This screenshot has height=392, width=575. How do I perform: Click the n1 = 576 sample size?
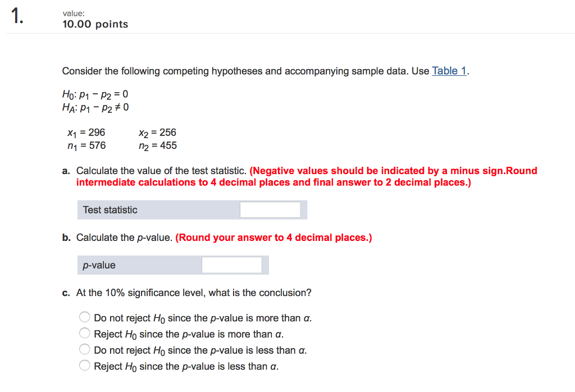[86, 146]
